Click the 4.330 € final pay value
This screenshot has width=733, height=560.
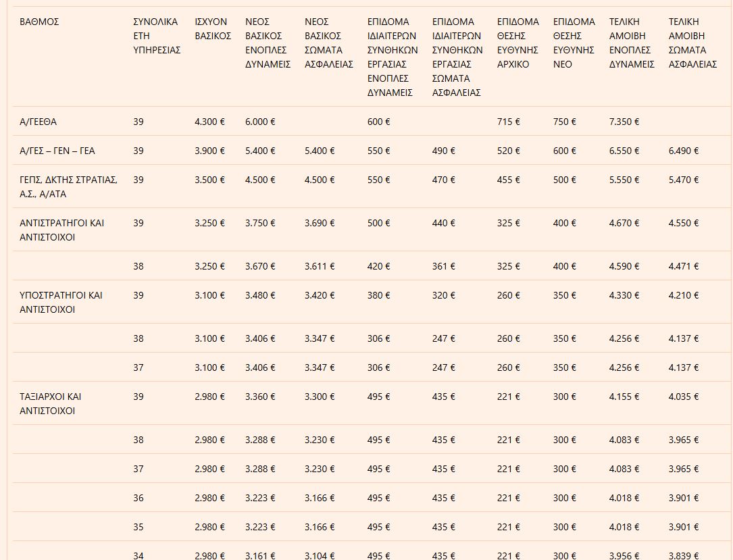pos(624,295)
